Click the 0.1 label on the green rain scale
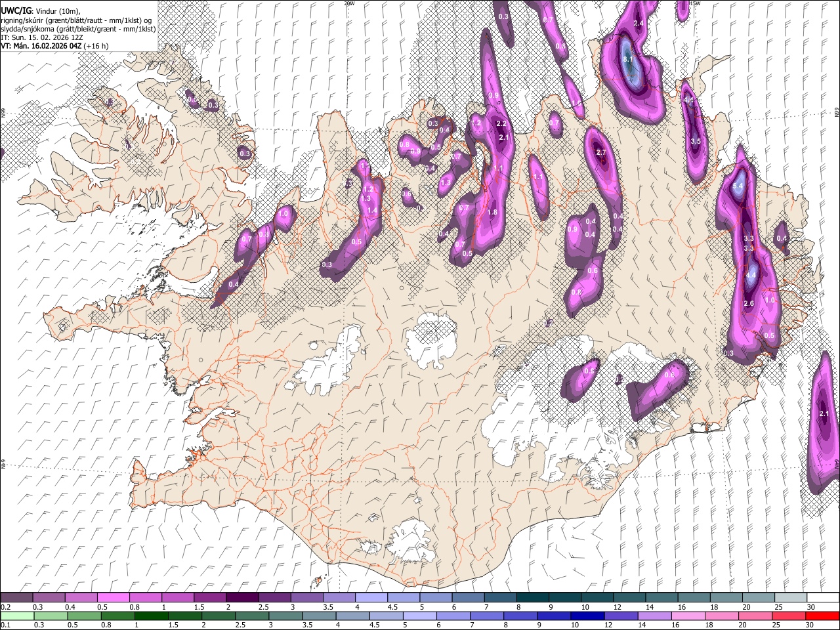The image size is (840, 630). [5, 625]
